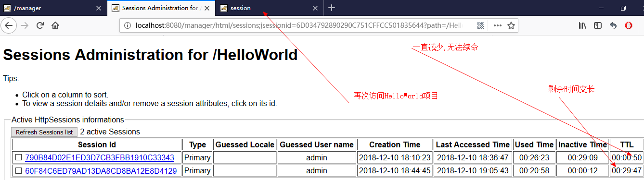Screen dimensions: 644x180
Task: Click the URL address bar field
Action: (298, 25)
